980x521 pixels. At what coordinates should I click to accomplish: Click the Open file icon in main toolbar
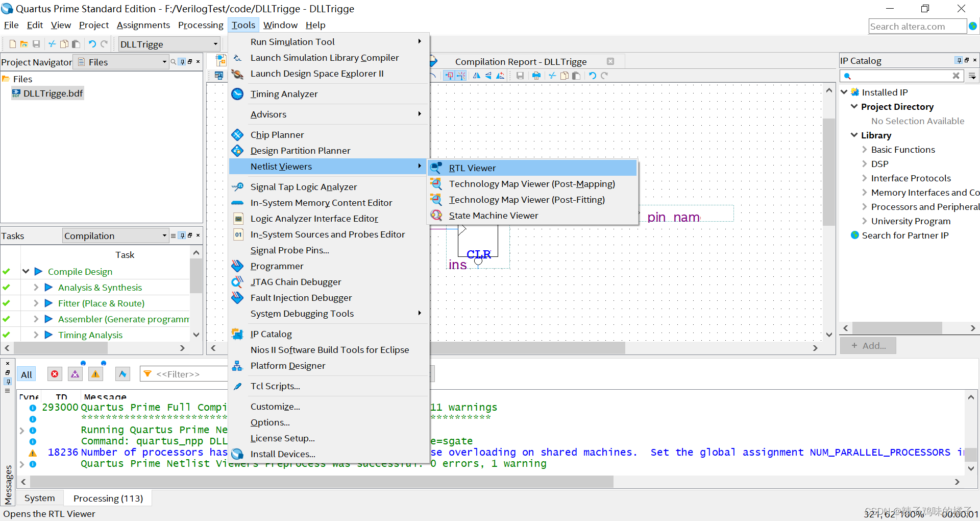pyautogui.click(x=24, y=44)
